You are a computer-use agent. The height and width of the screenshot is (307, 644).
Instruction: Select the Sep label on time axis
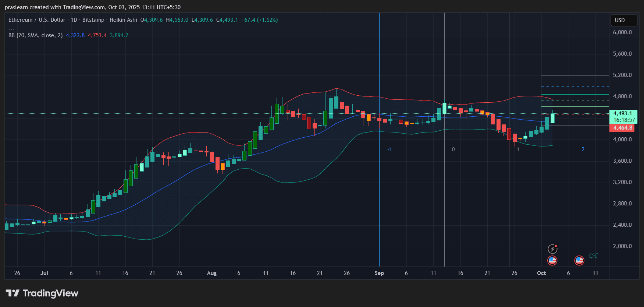pyautogui.click(x=379, y=273)
